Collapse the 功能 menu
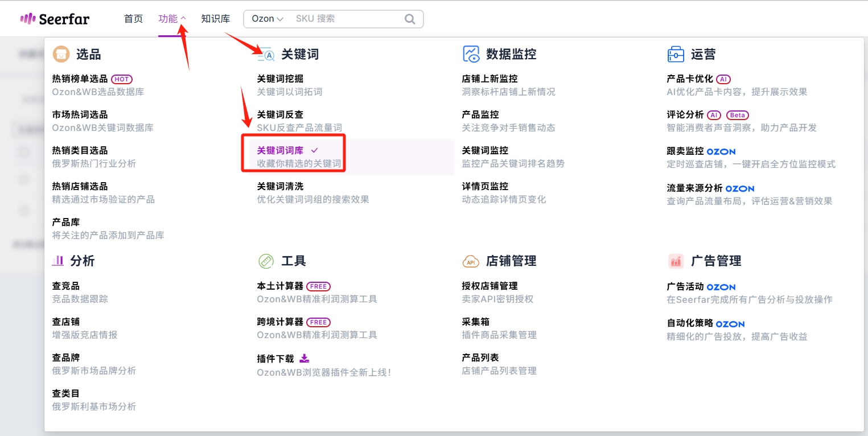 (172, 19)
